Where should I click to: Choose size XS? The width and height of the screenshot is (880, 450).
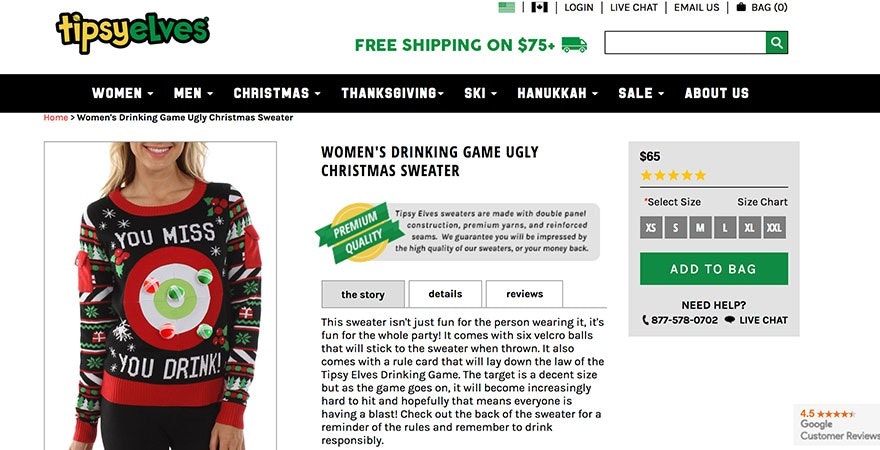click(651, 228)
